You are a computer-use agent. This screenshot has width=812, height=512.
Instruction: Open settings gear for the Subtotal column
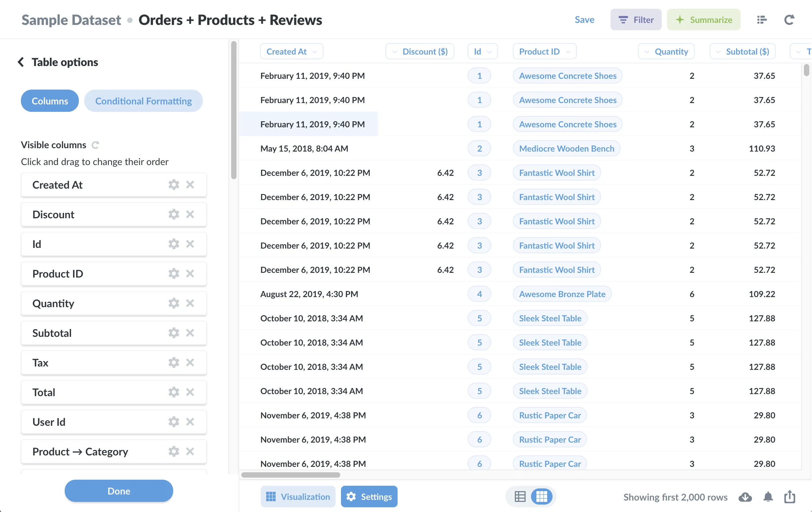click(x=173, y=333)
